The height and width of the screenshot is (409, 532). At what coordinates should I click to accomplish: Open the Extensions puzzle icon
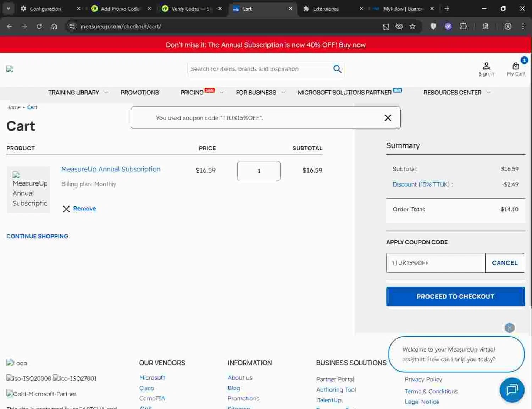pyautogui.click(x=463, y=26)
